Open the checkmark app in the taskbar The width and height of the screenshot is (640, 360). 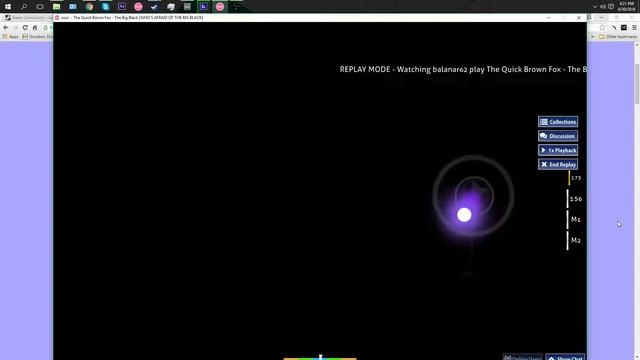coord(154,7)
